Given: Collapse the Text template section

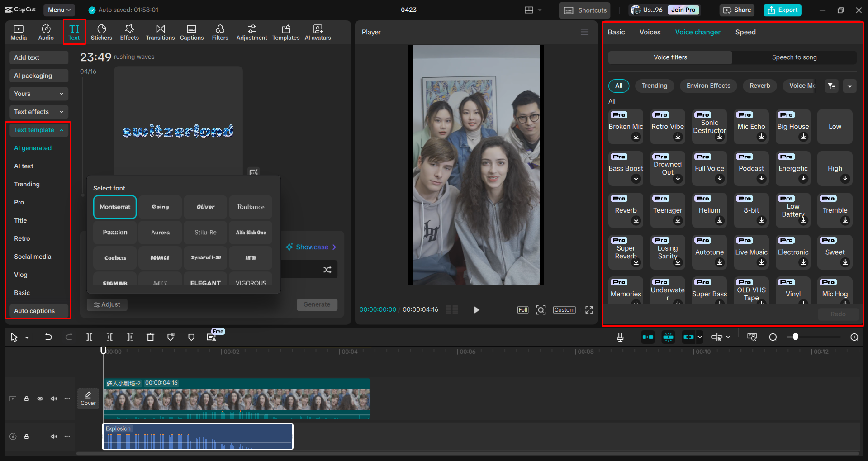Looking at the screenshot, I should tap(38, 130).
